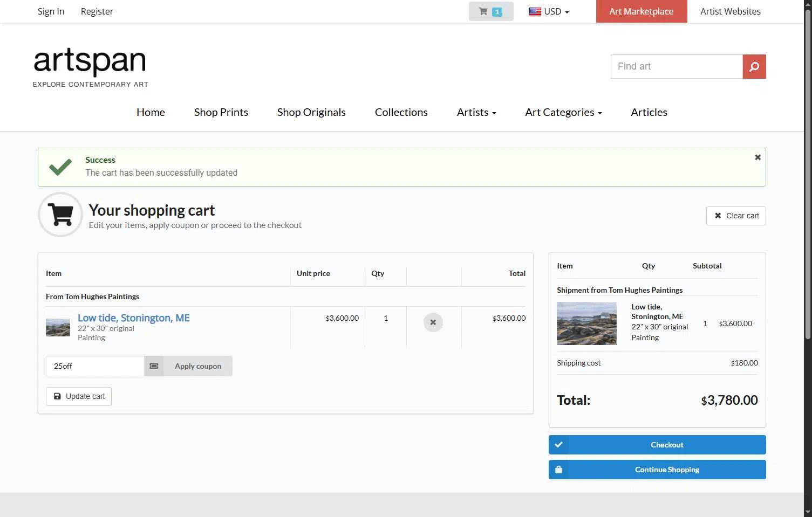This screenshot has height=517, width=812.
Task: Click the Clear cart button
Action: coord(736,216)
